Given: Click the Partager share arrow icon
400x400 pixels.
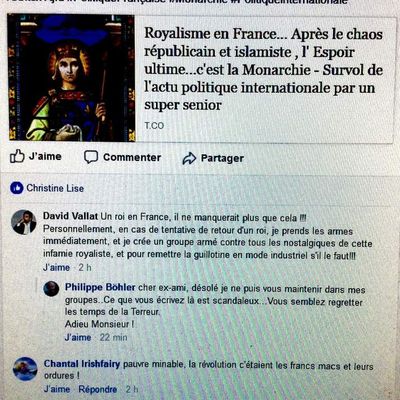Looking at the screenshot, I should 189,158.
